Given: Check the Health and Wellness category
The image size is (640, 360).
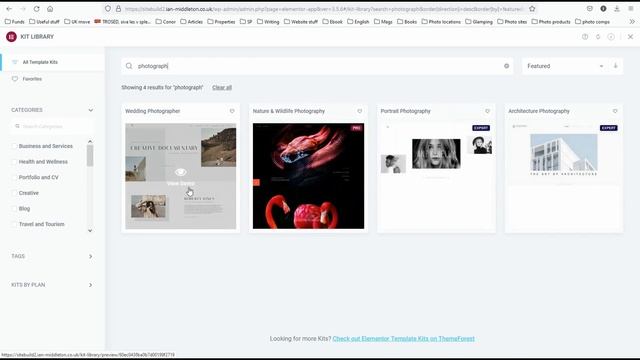Looking at the screenshot, I should (14, 162).
